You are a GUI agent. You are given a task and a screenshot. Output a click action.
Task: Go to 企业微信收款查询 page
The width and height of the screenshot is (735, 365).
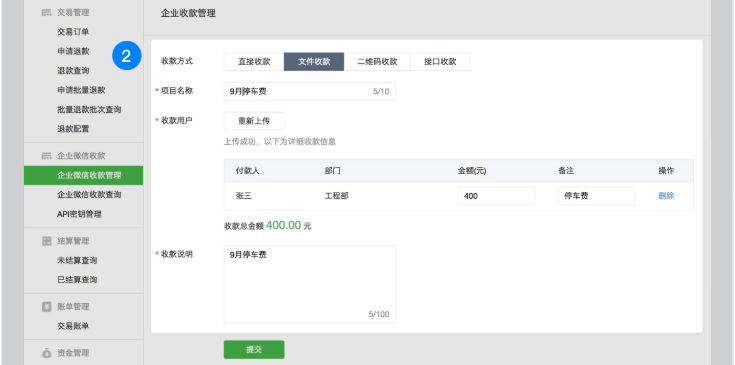click(x=89, y=194)
